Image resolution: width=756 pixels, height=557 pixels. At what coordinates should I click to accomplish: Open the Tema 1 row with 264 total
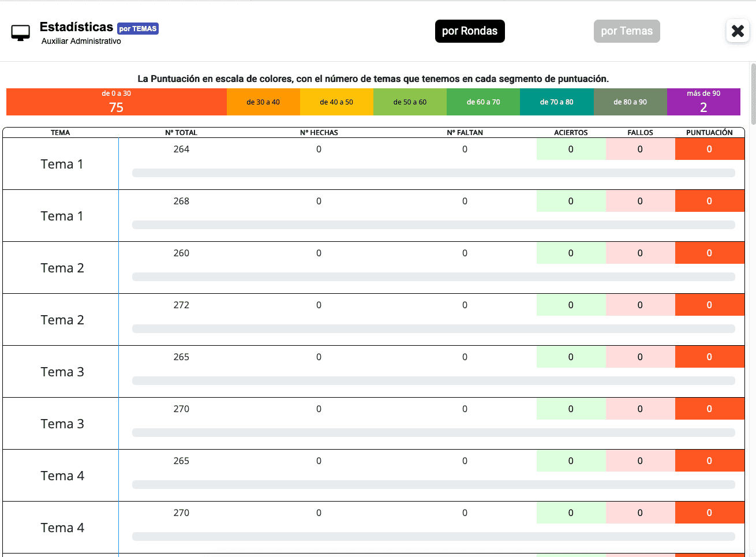pyautogui.click(x=62, y=164)
